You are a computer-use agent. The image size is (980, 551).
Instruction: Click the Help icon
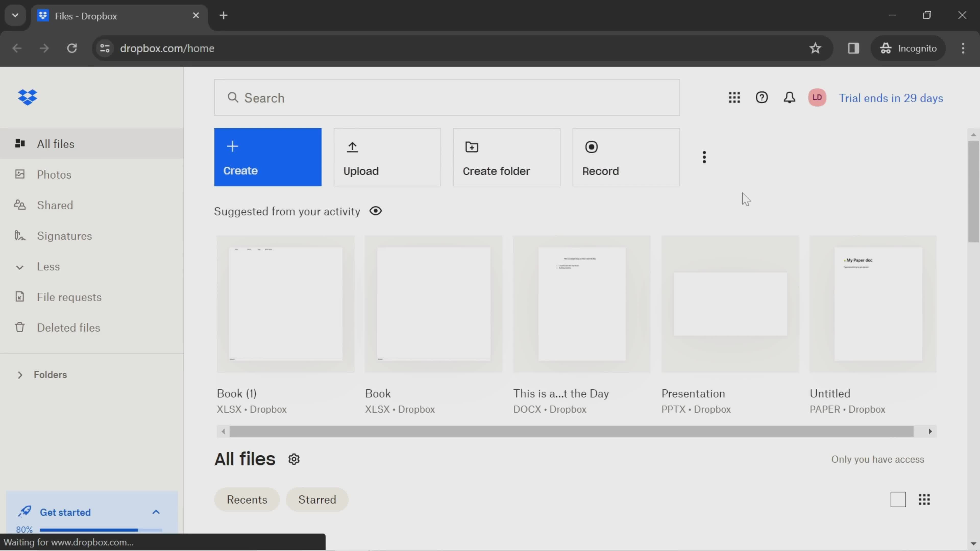click(761, 97)
